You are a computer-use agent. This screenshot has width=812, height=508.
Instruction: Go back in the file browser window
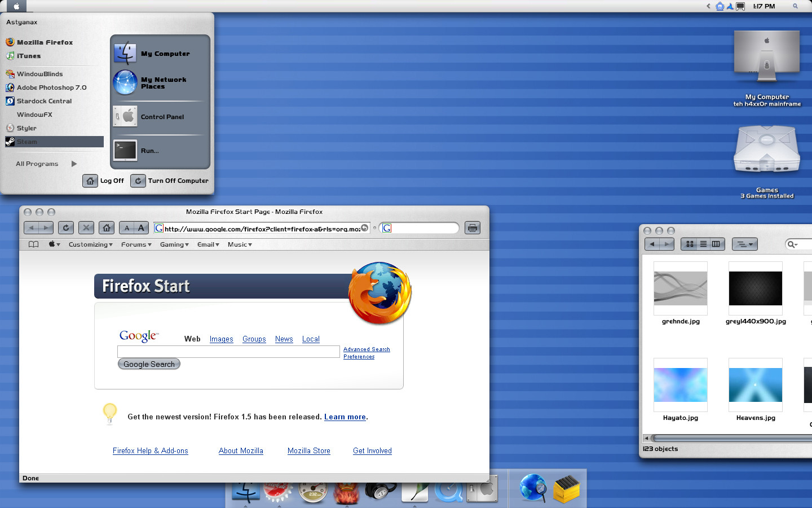(x=652, y=244)
